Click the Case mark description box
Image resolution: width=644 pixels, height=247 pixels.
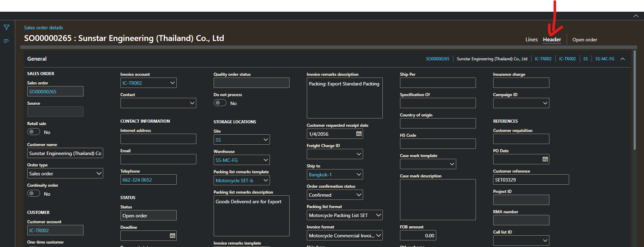(438, 199)
